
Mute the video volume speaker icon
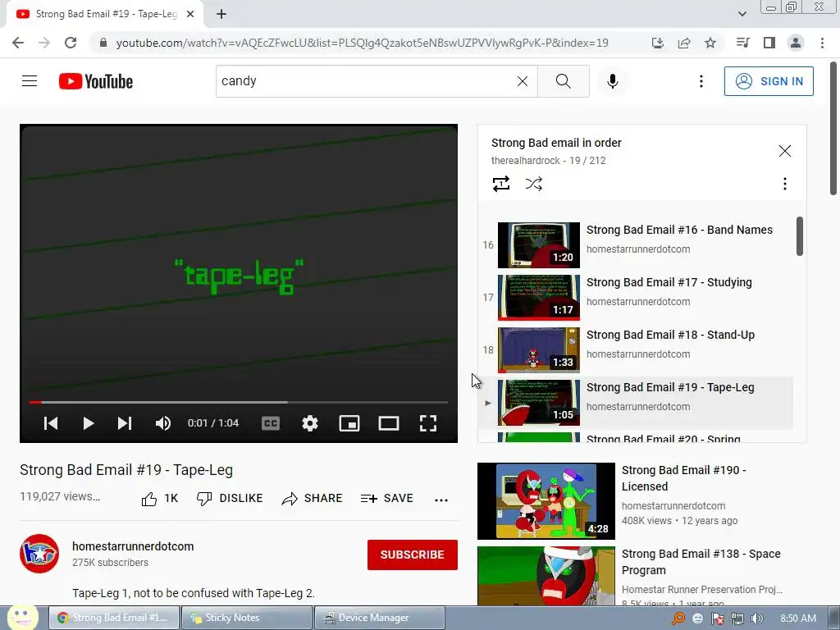click(163, 423)
